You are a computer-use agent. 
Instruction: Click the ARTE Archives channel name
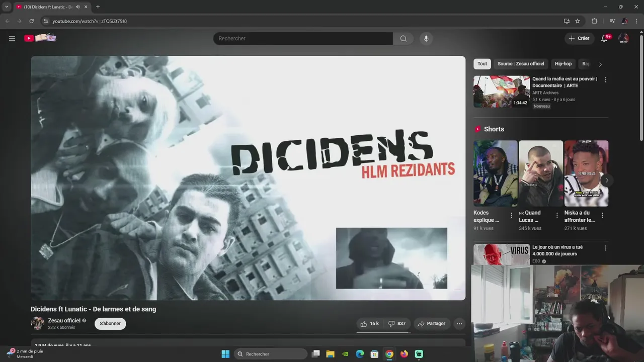tap(545, 93)
